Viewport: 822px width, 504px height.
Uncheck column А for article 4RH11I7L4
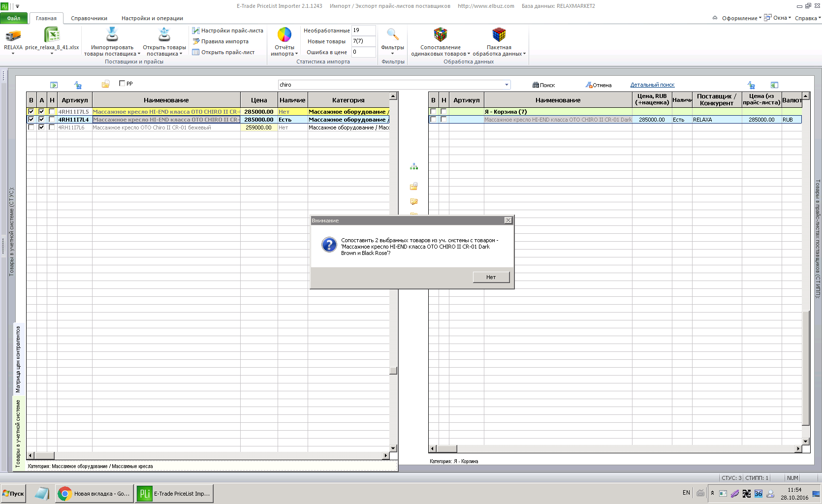click(x=41, y=120)
